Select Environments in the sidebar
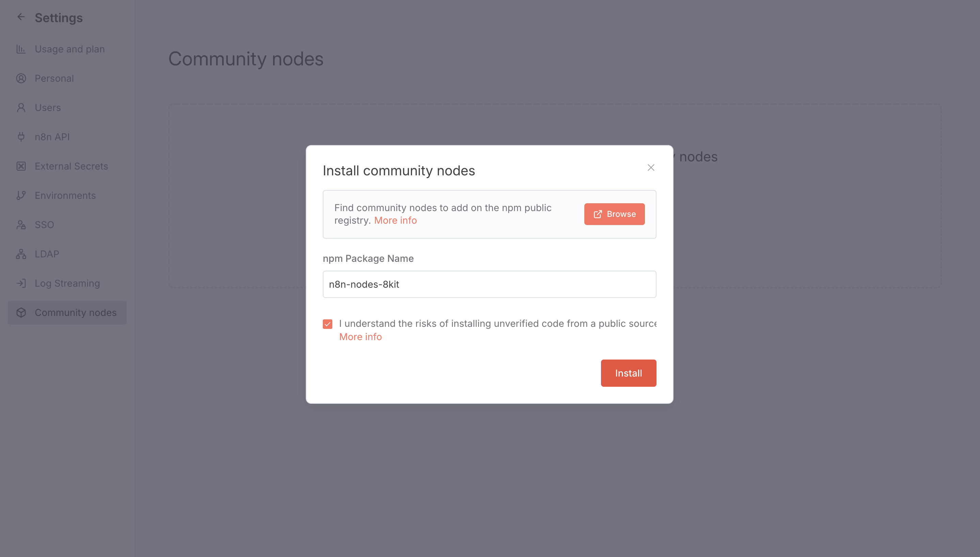 tap(67, 195)
